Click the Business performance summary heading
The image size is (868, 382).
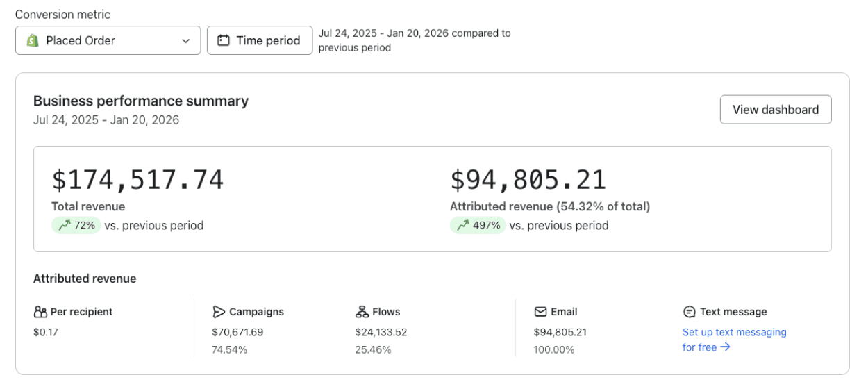click(140, 101)
